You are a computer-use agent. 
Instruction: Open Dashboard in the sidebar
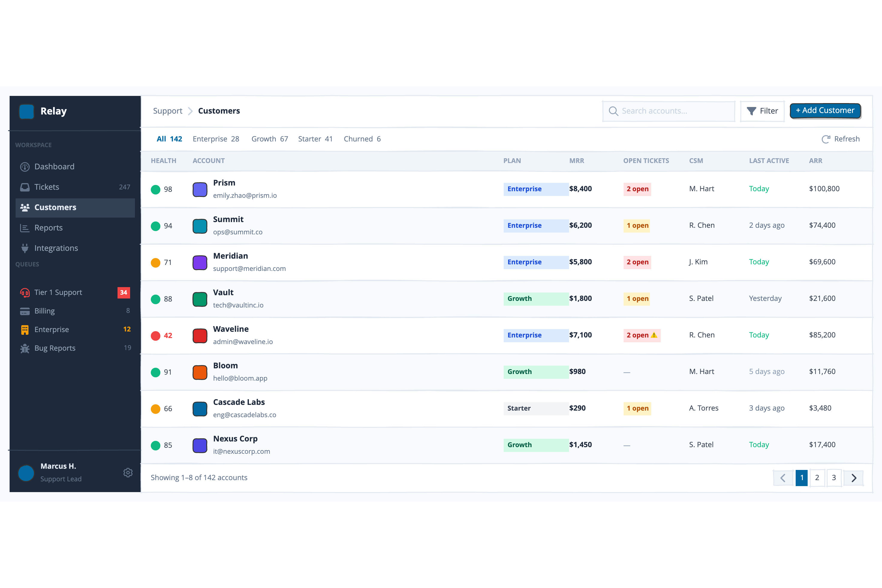tap(75, 167)
